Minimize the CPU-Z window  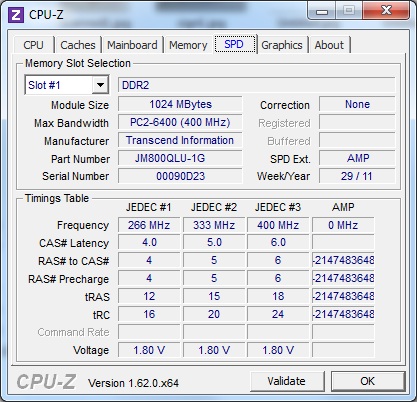pos(322,12)
